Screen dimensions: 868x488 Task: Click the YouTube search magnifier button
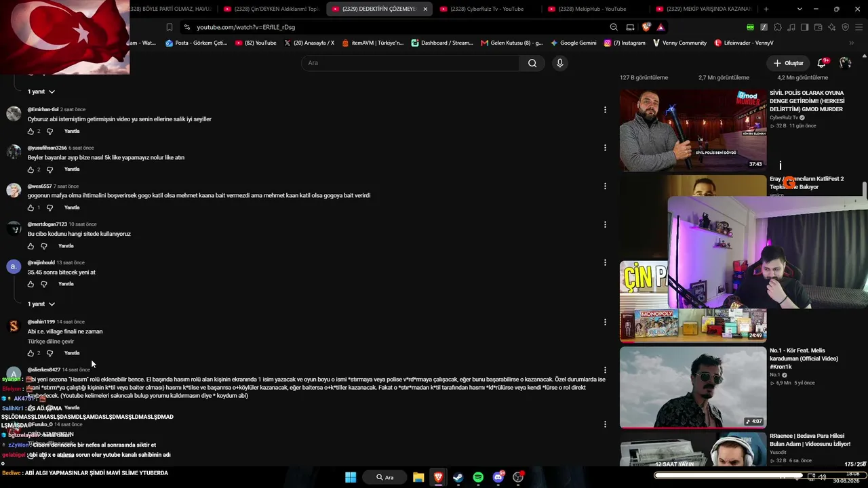point(532,63)
